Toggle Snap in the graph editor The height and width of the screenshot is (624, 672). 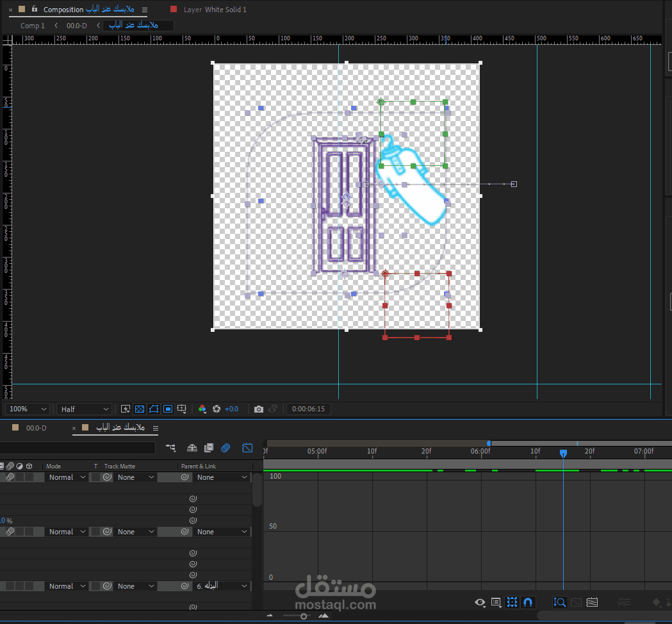(x=528, y=602)
